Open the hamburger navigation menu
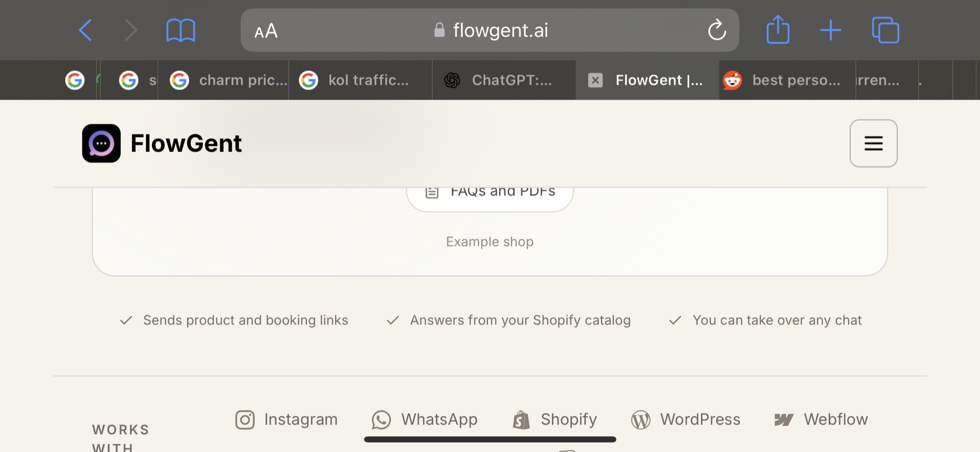Screen dimensions: 980x452 [873, 143]
